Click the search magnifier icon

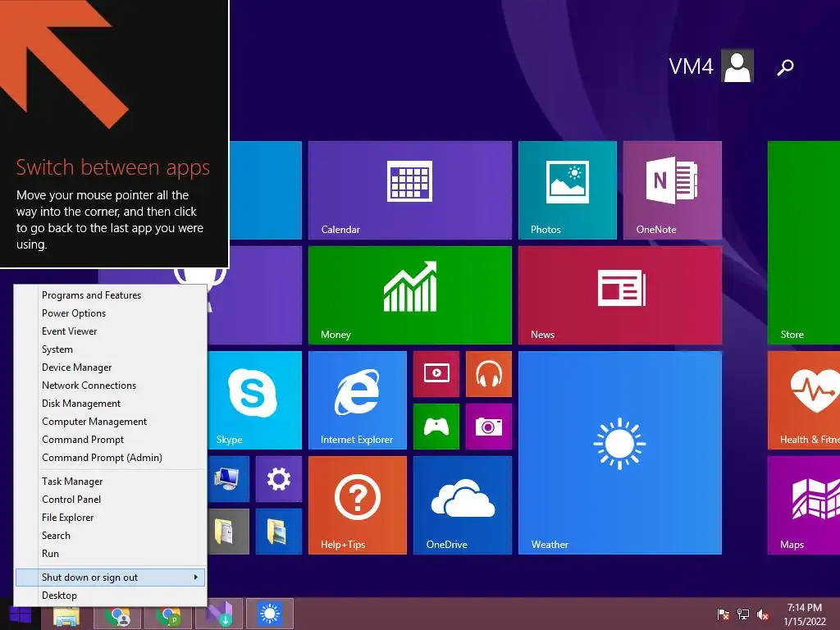coord(785,67)
